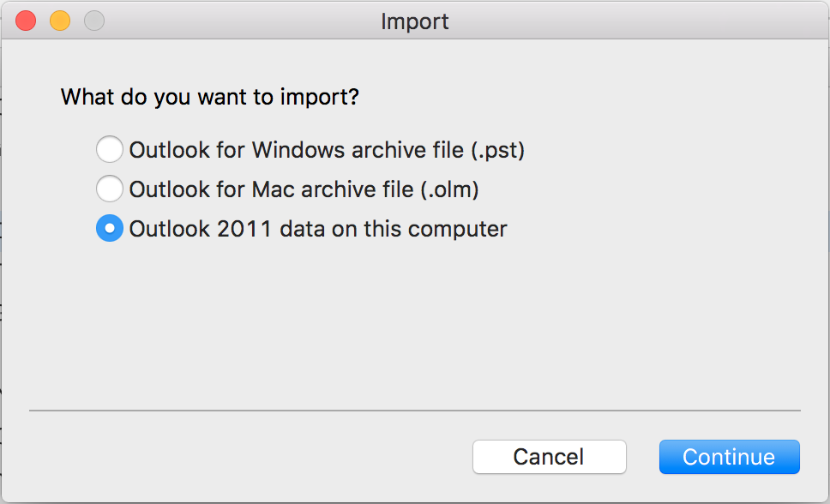The width and height of the screenshot is (830, 504).
Task: Minimize the Import window with yellow button
Action: 60,21
